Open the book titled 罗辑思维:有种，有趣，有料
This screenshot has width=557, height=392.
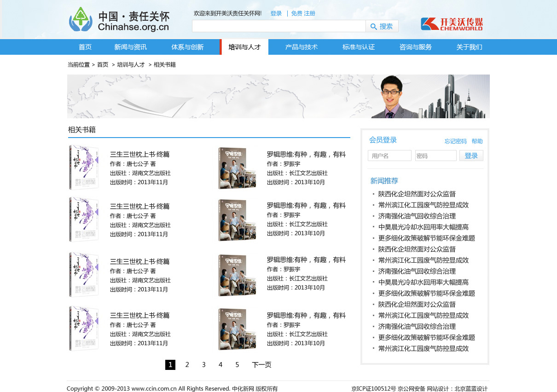point(307,154)
